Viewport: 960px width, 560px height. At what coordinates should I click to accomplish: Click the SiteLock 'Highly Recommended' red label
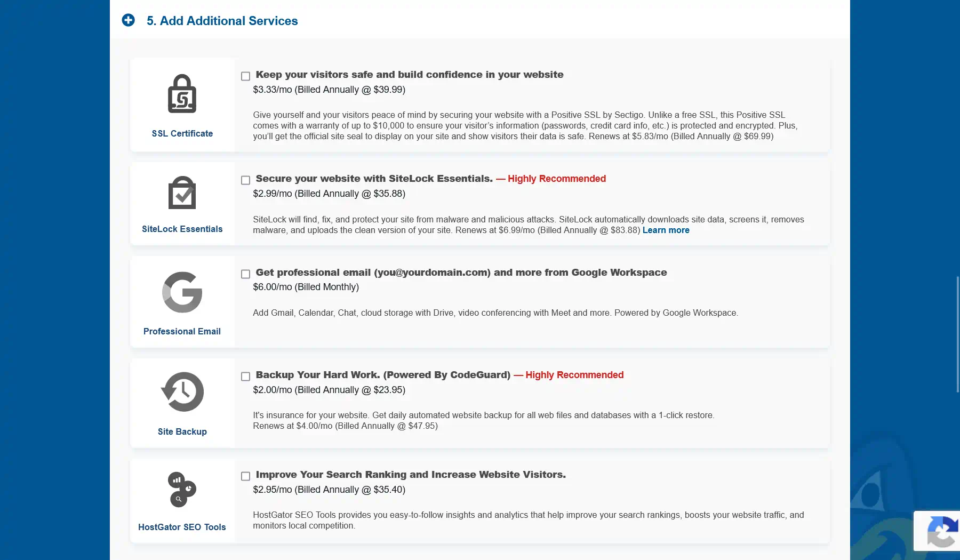(x=551, y=179)
